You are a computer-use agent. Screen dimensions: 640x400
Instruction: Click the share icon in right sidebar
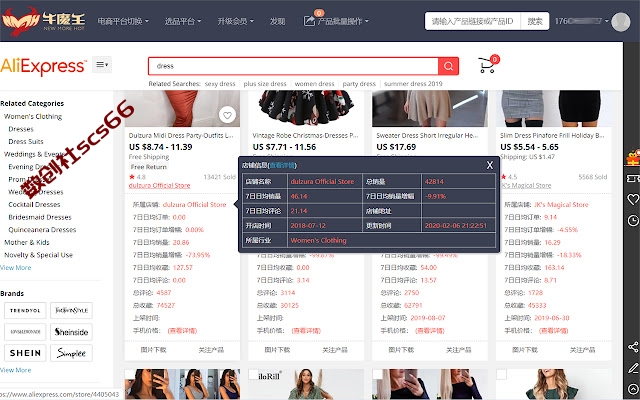633,347
